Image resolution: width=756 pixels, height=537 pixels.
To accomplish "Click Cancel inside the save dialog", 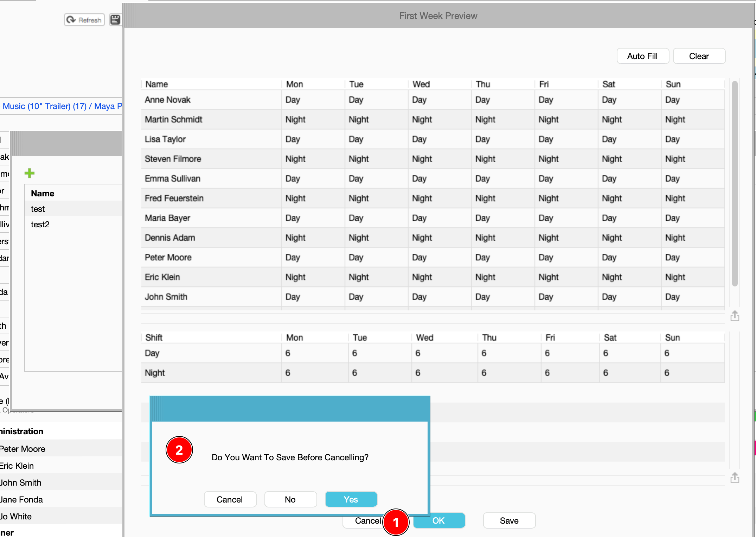I will click(x=230, y=499).
